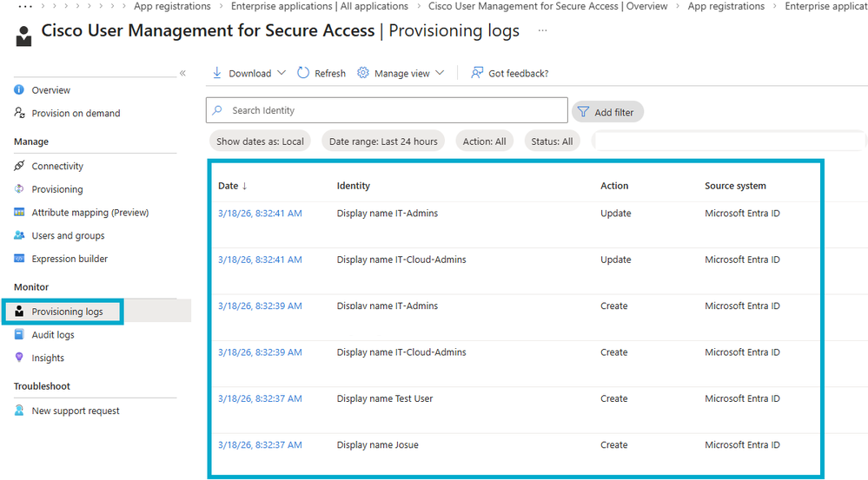Open 8:32:39 AM log for IT-Cloud-Admins create
Viewport: 868px width, 480px height.
(x=260, y=352)
